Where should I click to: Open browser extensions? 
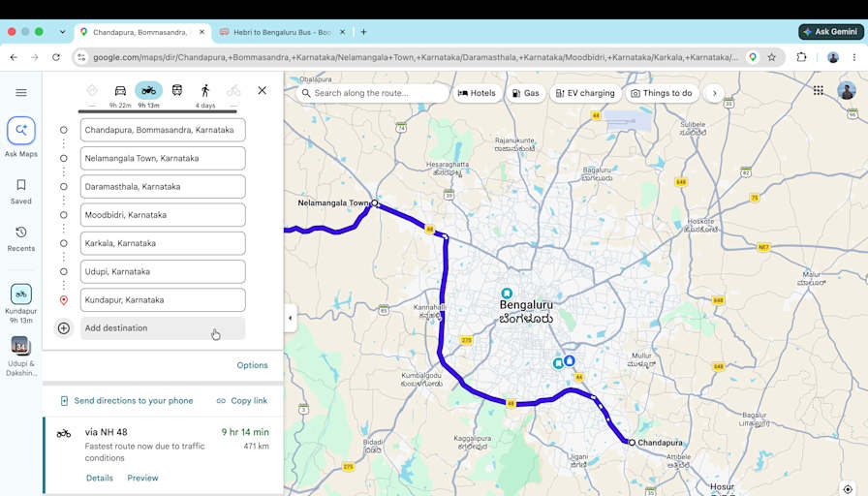tap(801, 57)
